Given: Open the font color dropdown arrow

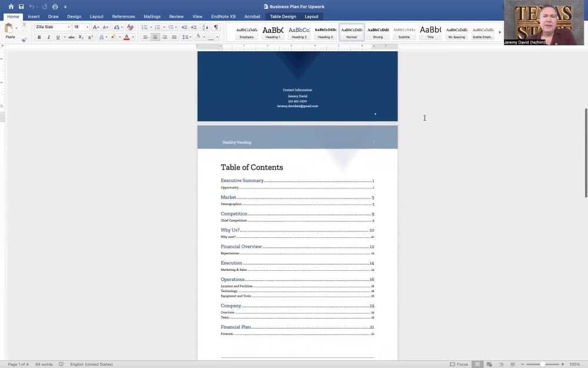Looking at the screenshot, I should click(x=133, y=37).
